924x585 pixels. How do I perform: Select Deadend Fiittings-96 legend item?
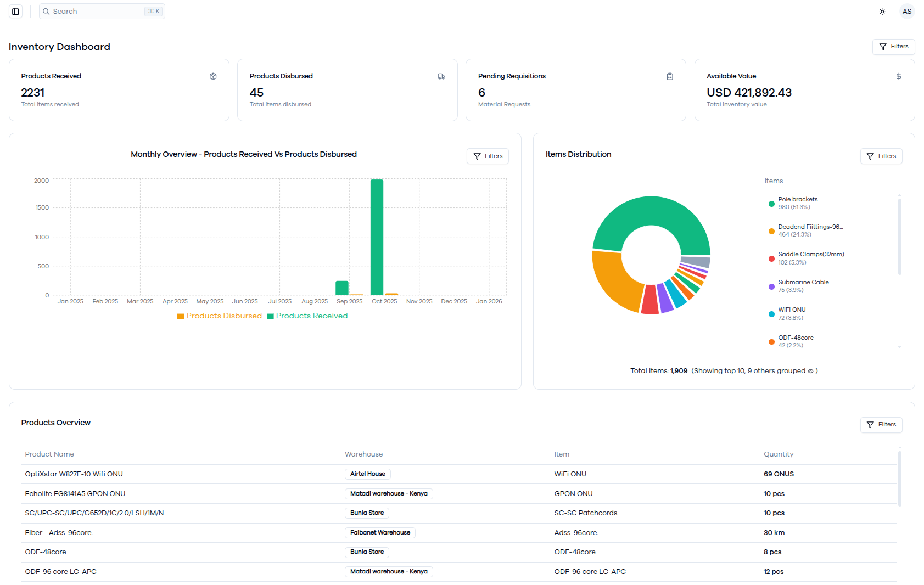click(805, 230)
